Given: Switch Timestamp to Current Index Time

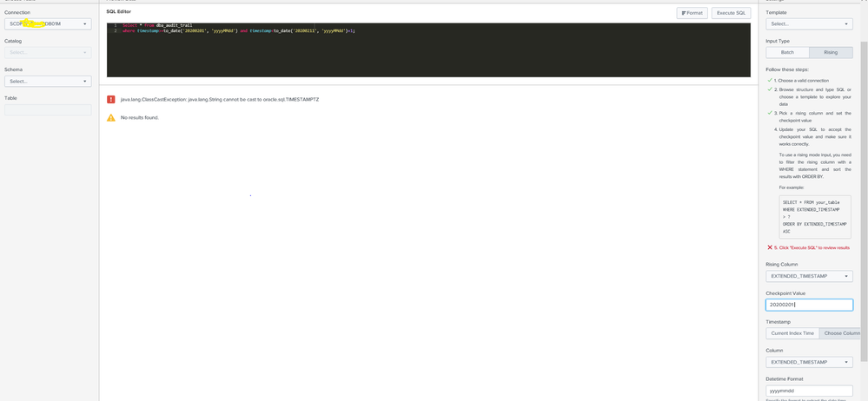Looking at the screenshot, I should tap(792, 333).
